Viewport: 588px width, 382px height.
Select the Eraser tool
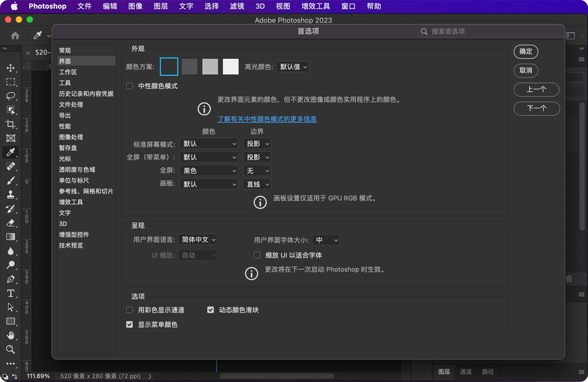click(10, 223)
